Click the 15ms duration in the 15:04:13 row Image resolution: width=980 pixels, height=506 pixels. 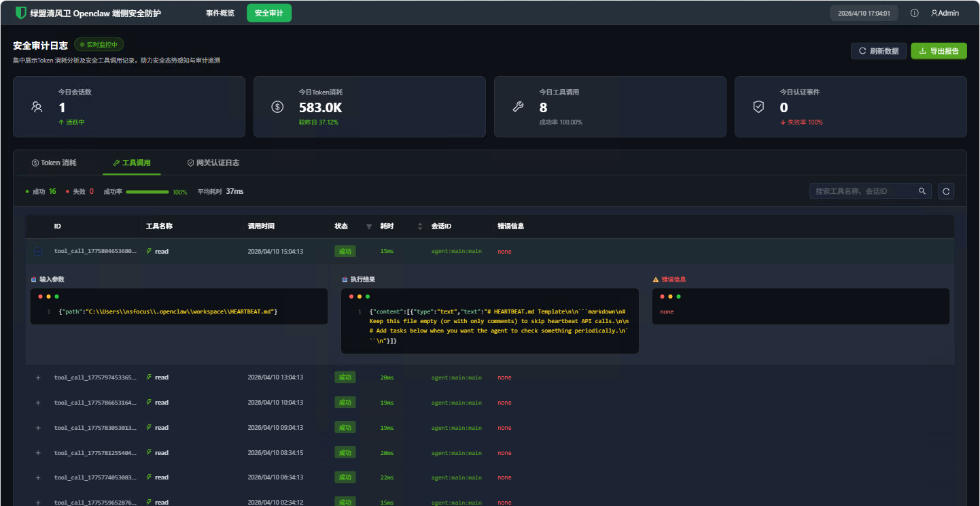387,252
